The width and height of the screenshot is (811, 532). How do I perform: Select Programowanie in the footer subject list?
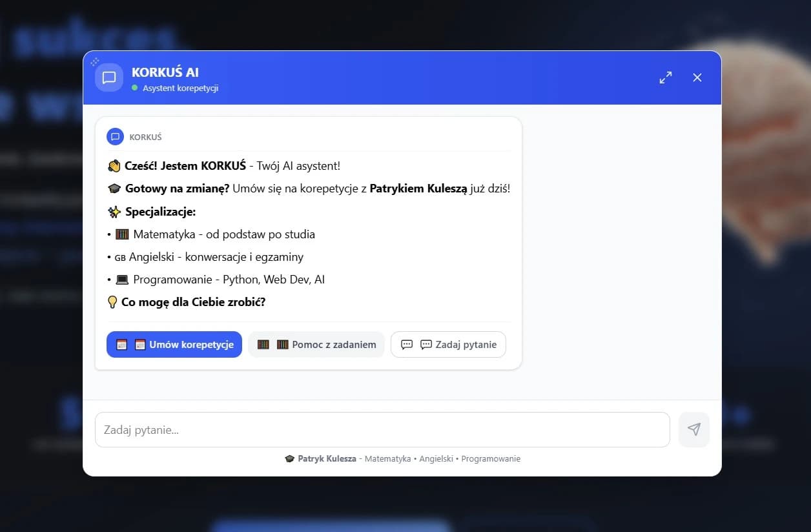click(491, 458)
